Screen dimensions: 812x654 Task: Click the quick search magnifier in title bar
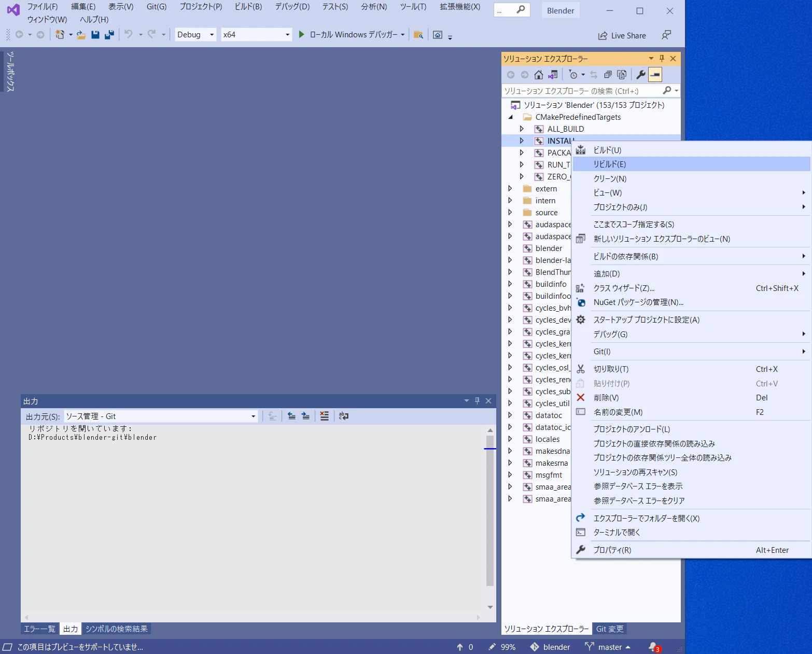[521, 9]
